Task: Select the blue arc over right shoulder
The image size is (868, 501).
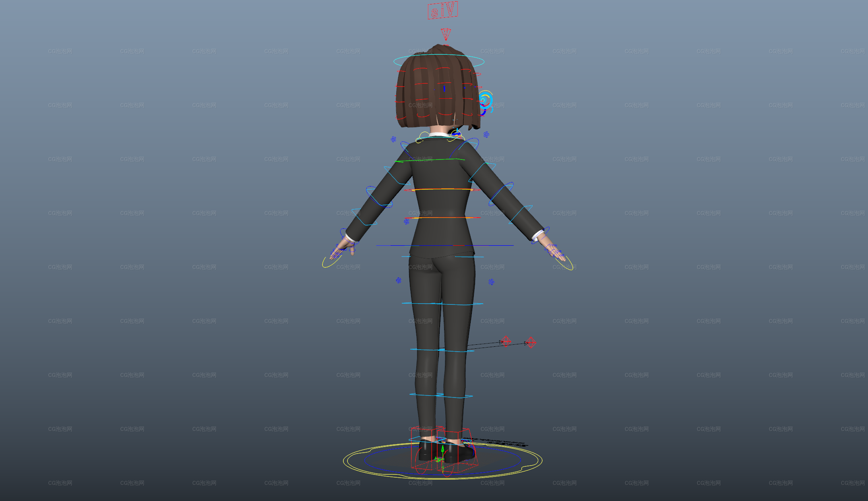Action: (465, 147)
